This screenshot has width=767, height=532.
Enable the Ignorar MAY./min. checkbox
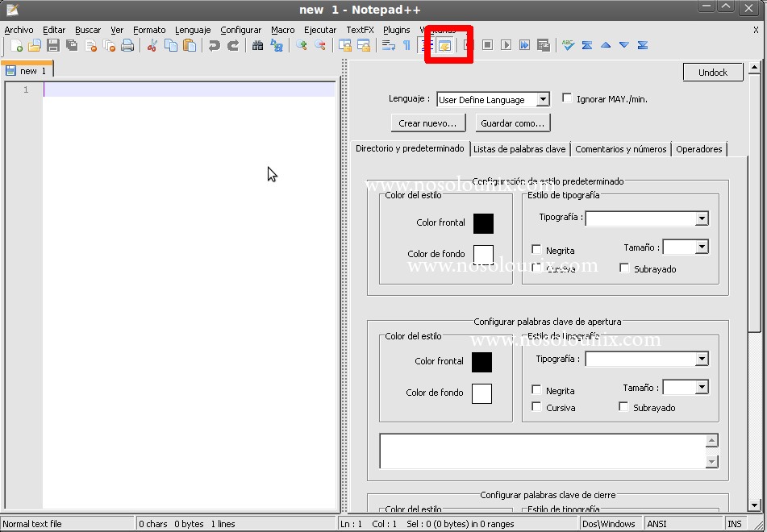[566, 98]
